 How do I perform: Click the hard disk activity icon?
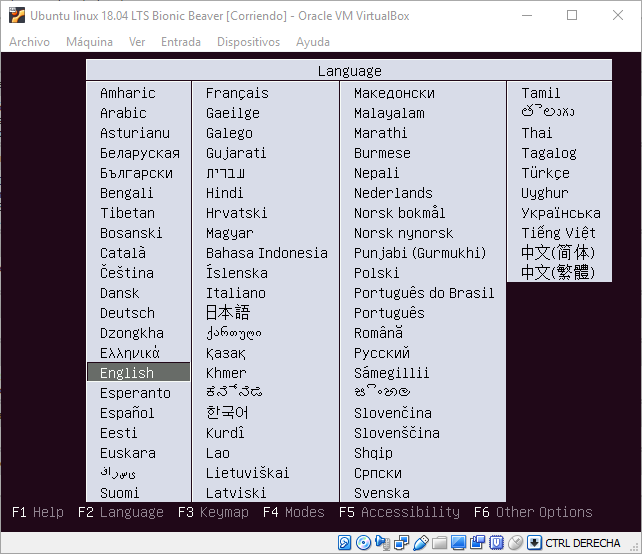click(344, 543)
